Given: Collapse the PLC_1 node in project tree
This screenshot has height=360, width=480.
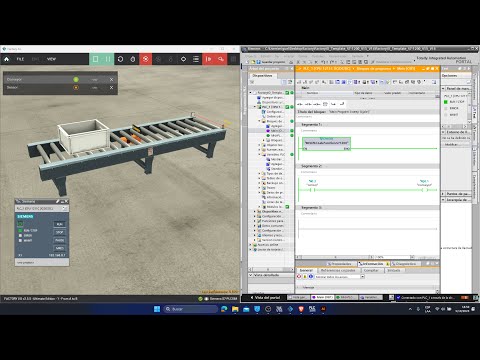Looking at the screenshot, I should coord(256,107).
